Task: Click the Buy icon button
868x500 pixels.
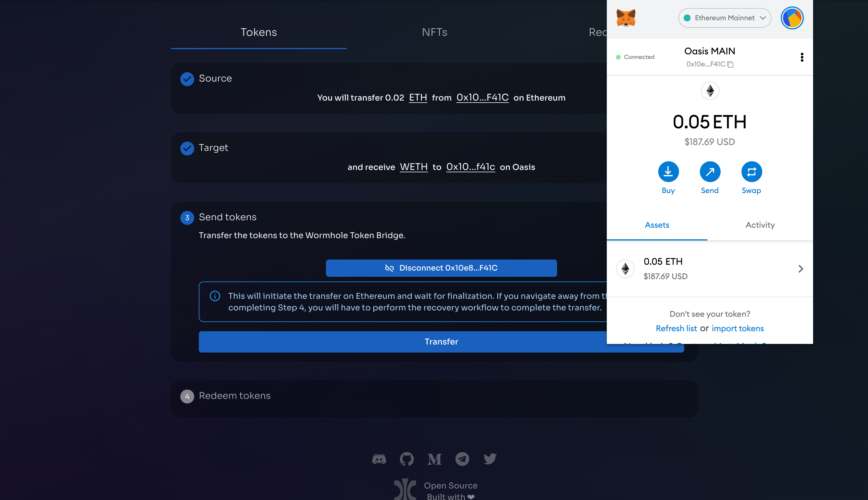Action: 668,171
